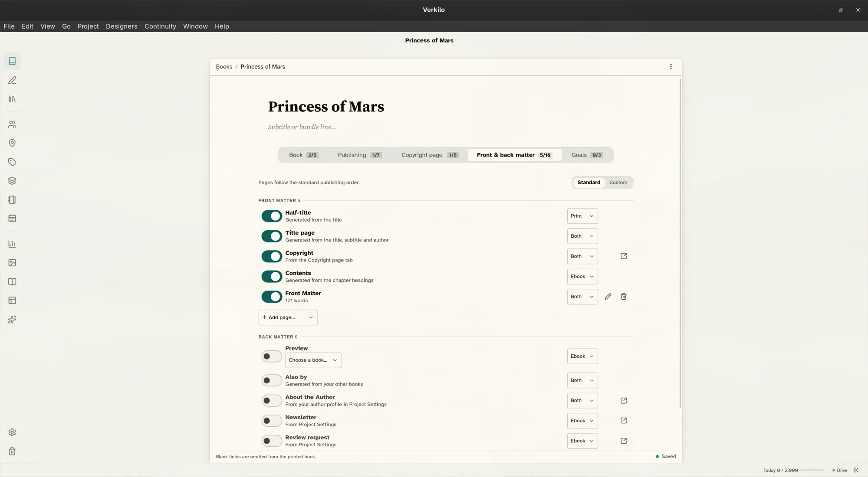Open the sparkle assistant icon in sidebar
The width and height of the screenshot is (868, 477).
(12, 320)
